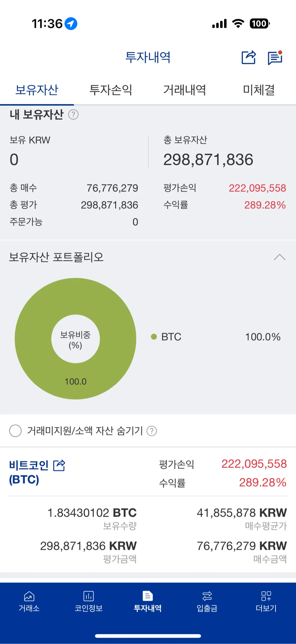Toggle 거래미지원/소액 자산 숨기기 radio button
This screenshot has height=644, width=296.
point(15,431)
